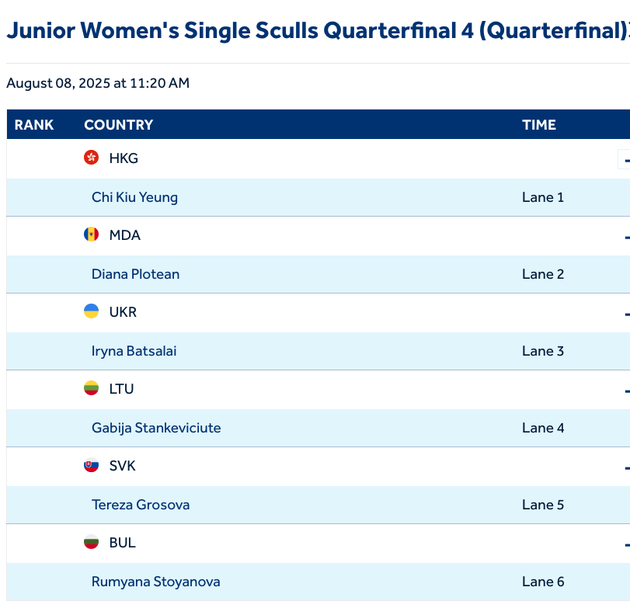This screenshot has width=630, height=608.
Task: Click the Slovakia flag icon
Action: pyautogui.click(x=91, y=466)
